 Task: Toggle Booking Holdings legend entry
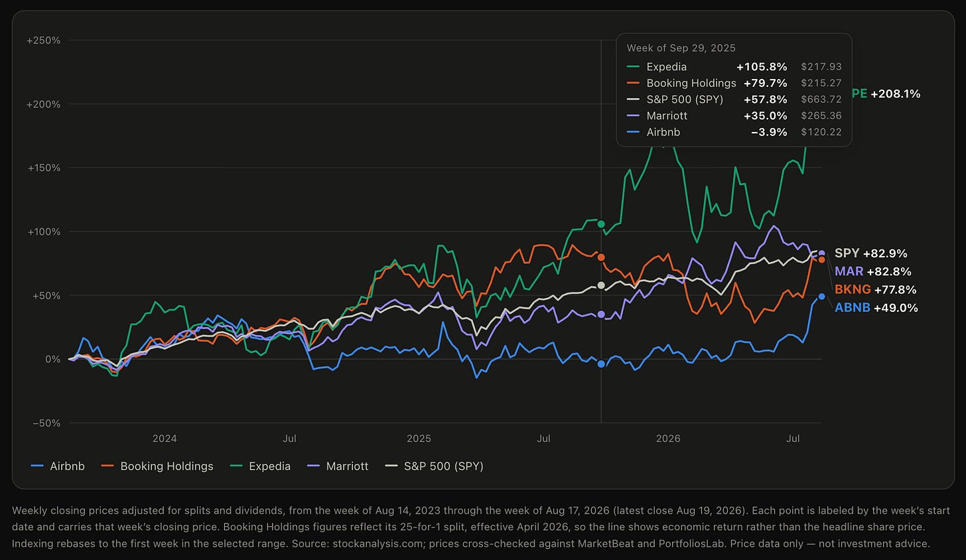157,466
